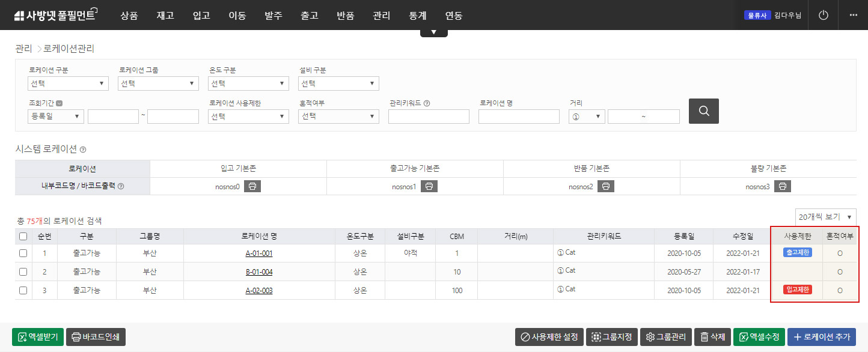
Task: Open the 20개씩 보기 page size dropdown
Action: point(825,216)
